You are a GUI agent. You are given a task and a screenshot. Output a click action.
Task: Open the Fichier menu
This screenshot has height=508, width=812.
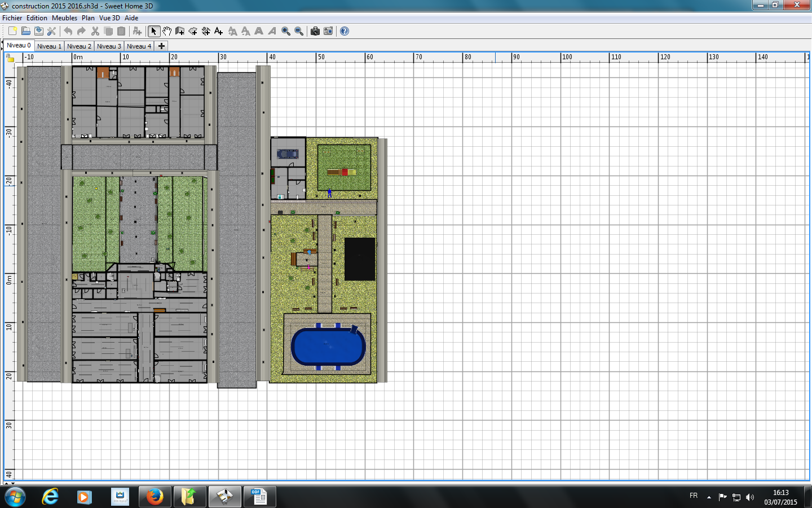[12, 18]
